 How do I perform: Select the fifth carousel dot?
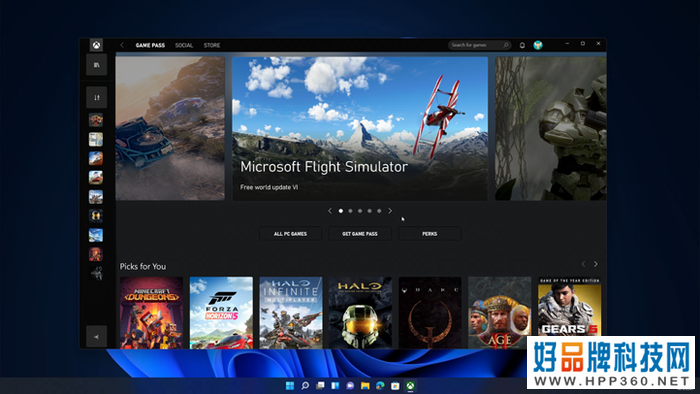point(379,211)
